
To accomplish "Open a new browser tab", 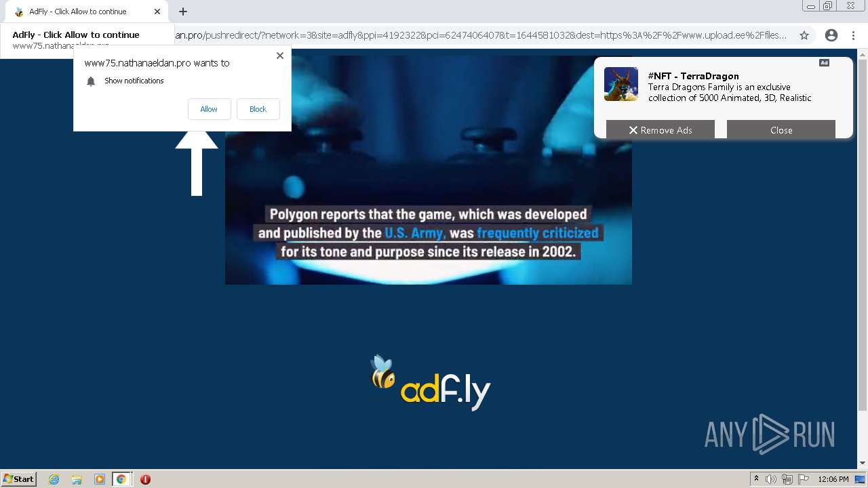I will pyautogui.click(x=183, y=12).
